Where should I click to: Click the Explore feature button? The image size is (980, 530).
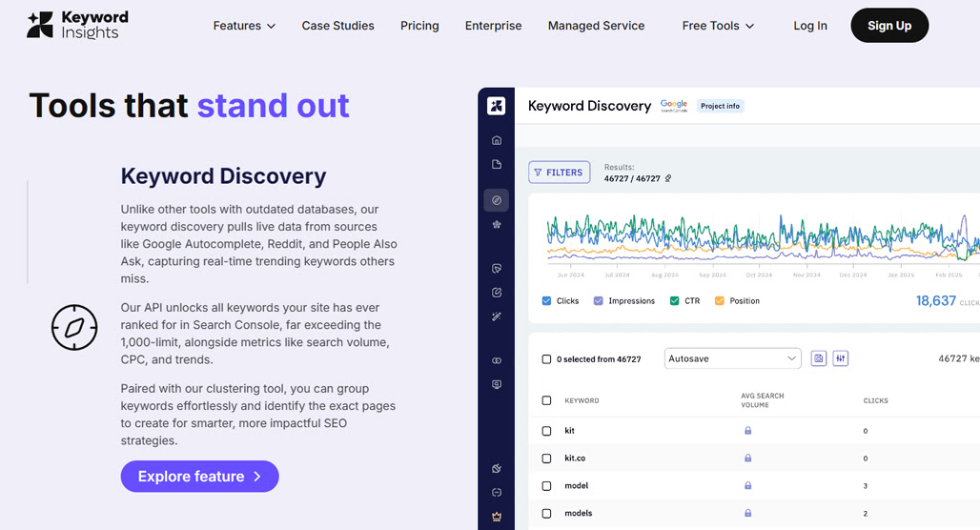(199, 477)
